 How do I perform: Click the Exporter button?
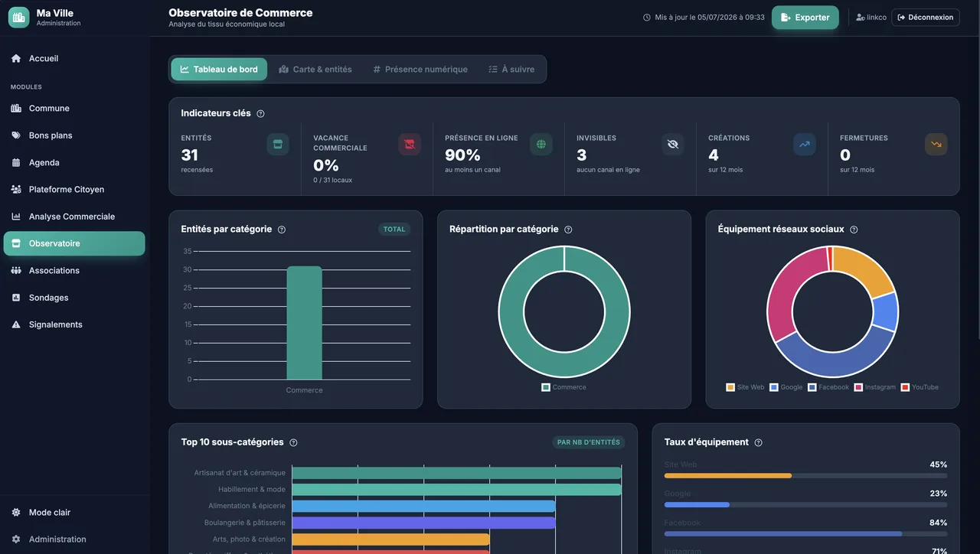(x=805, y=18)
